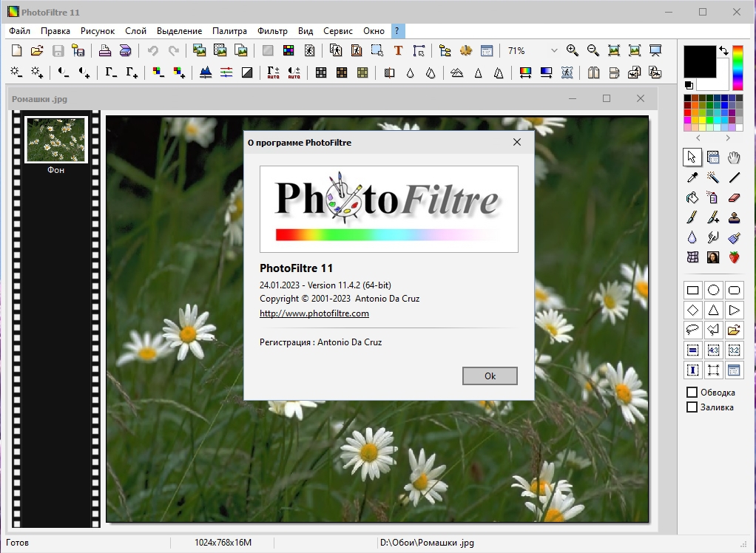Apply auto contrast AUTO icon
This screenshot has width=756, height=553.
(x=294, y=72)
